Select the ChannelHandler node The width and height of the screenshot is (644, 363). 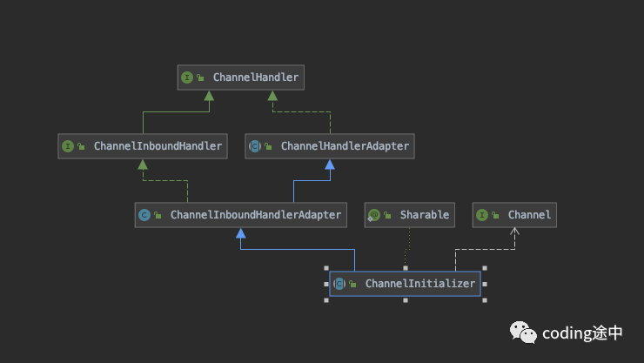pos(241,77)
